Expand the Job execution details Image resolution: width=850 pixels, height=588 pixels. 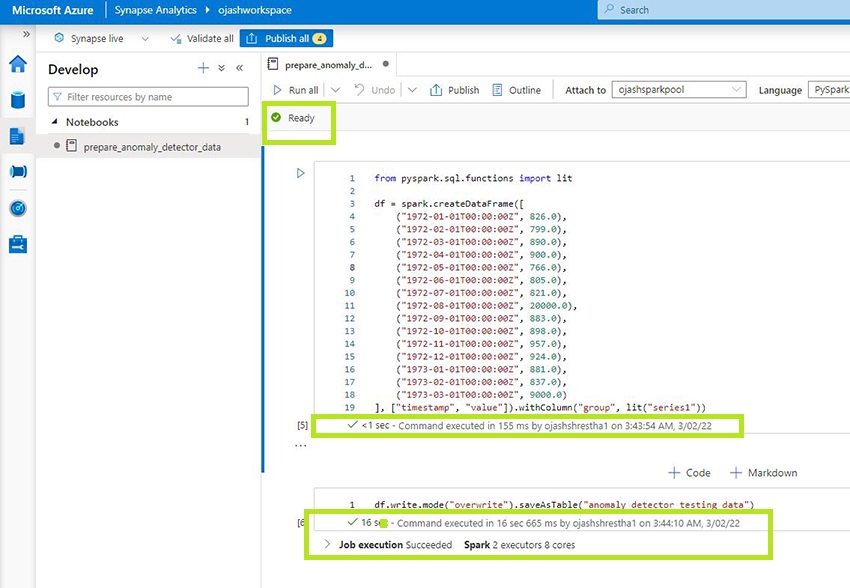(x=328, y=545)
